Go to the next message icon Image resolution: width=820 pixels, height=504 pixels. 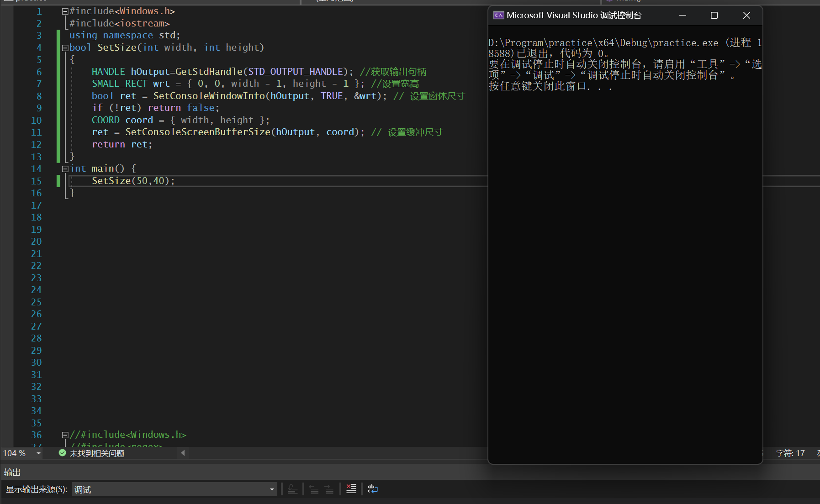[x=329, y=489]
